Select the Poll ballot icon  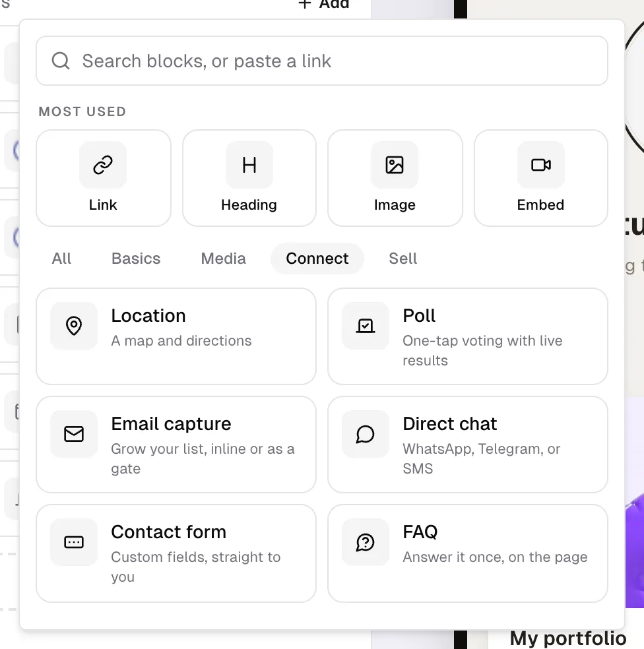[x=366, y=326]
